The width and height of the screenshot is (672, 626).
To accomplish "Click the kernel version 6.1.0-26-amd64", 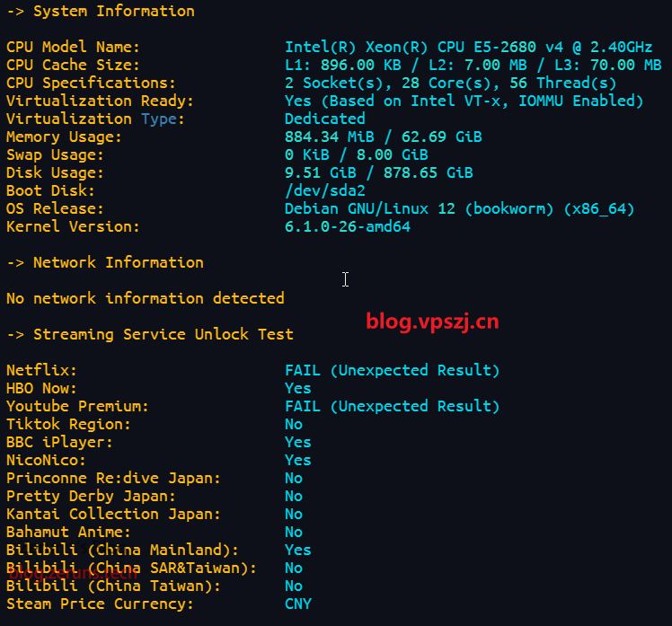I will click(x=347, y=226).
